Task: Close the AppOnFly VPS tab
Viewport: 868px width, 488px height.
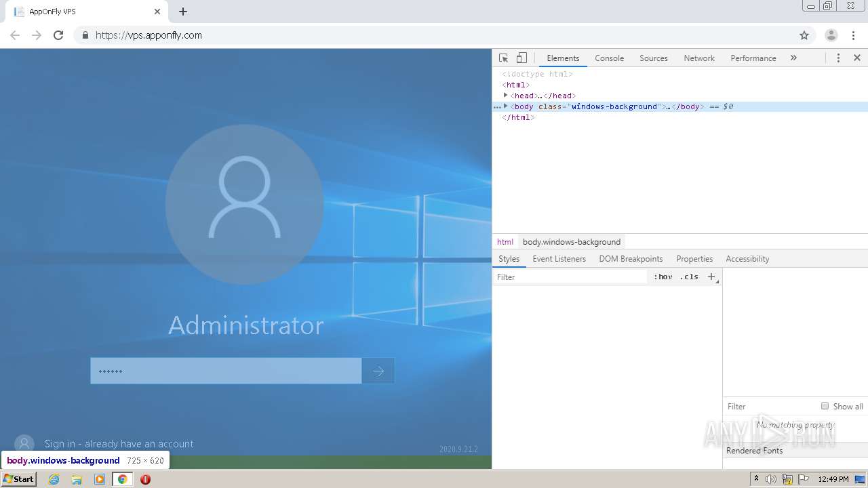Action: [157, 12]
